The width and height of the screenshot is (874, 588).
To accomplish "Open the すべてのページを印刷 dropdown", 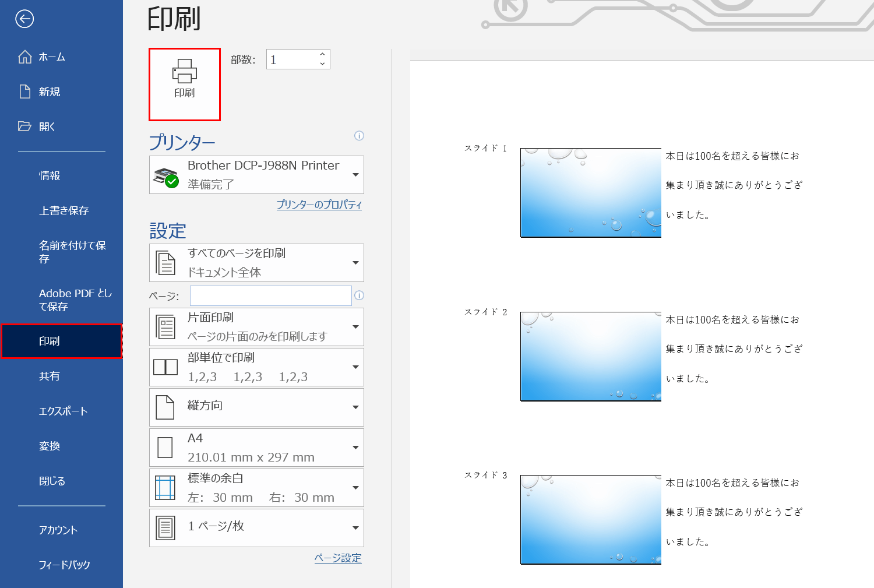I will [x=257, y=263].
